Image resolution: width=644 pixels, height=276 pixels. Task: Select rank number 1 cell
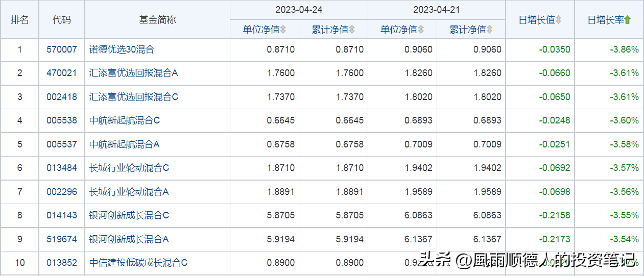point(20,49)
